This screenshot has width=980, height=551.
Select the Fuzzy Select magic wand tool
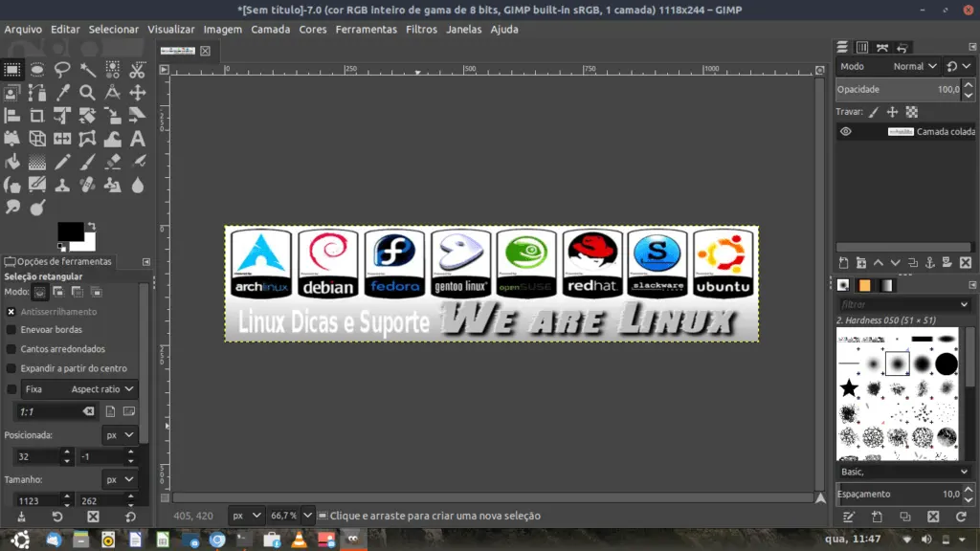[87, 69]
